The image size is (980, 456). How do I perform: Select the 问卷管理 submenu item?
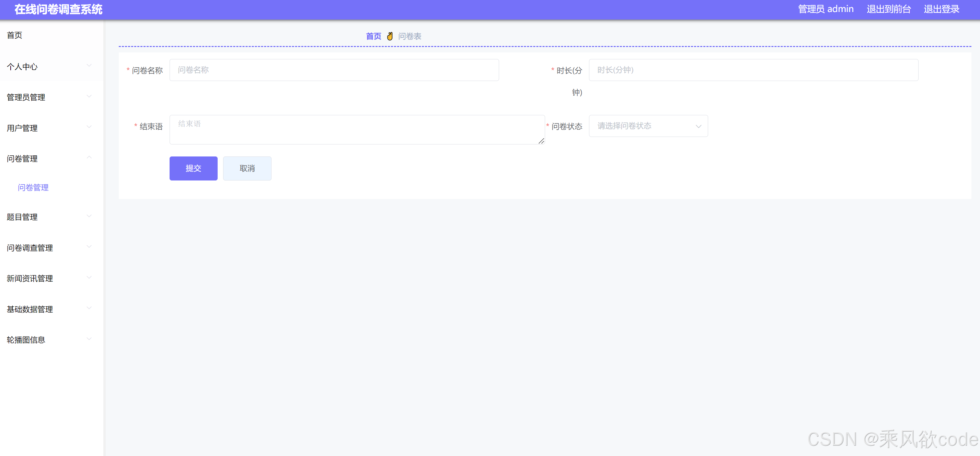(33, 187)
